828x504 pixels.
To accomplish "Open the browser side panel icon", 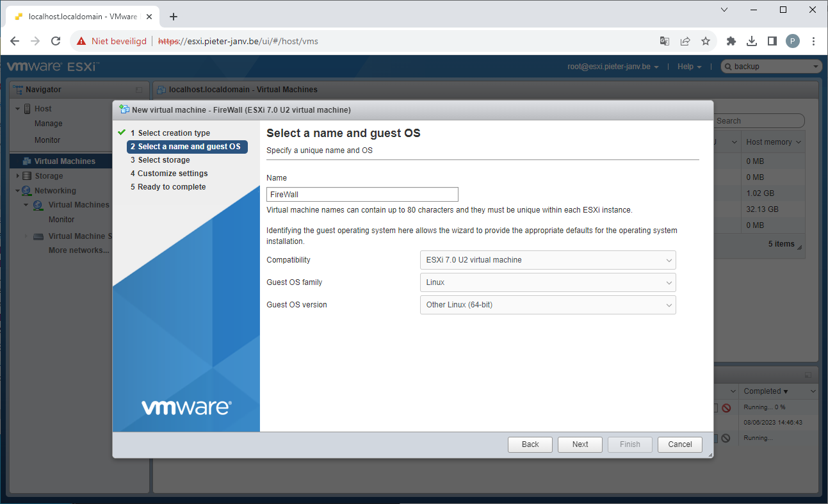I will [772, 41].
